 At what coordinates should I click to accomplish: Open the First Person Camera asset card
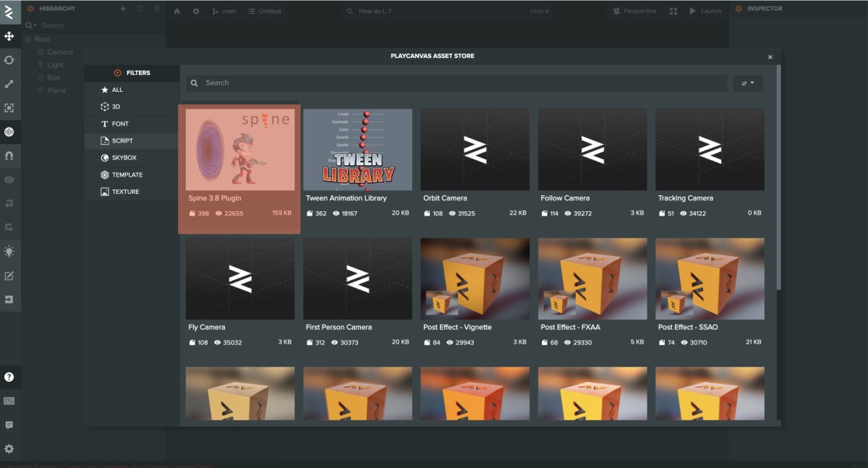[x=357, y=294]
